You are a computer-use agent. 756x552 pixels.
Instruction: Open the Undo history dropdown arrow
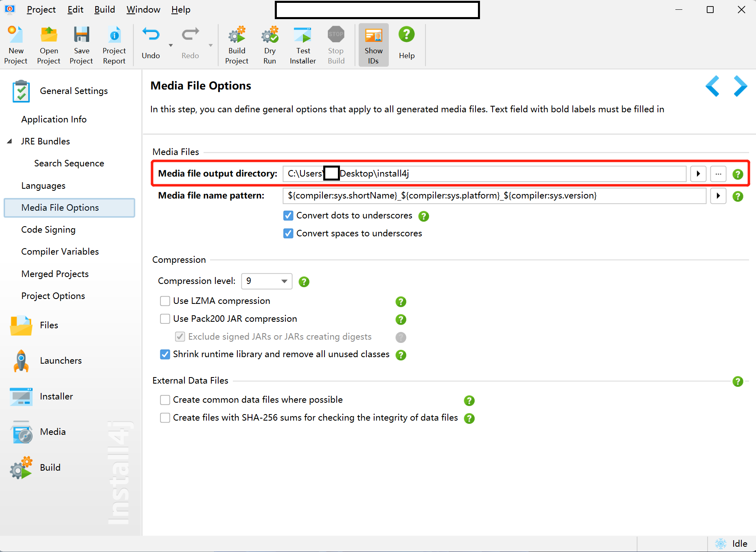click(171, 45)
